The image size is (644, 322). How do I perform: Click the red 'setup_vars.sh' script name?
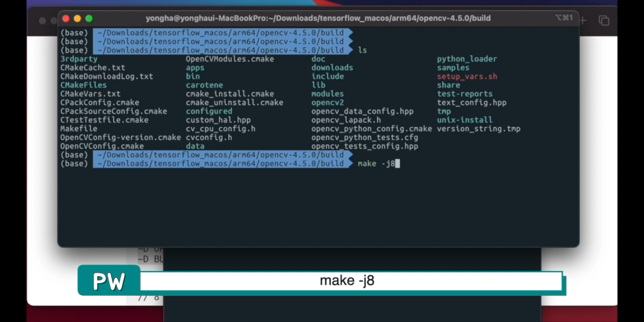(467, 76)
